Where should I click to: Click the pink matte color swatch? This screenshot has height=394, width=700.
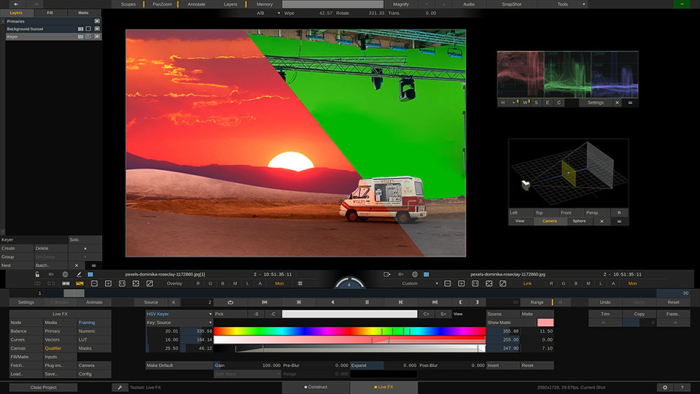pyautogui.click(x=546, y=323)
